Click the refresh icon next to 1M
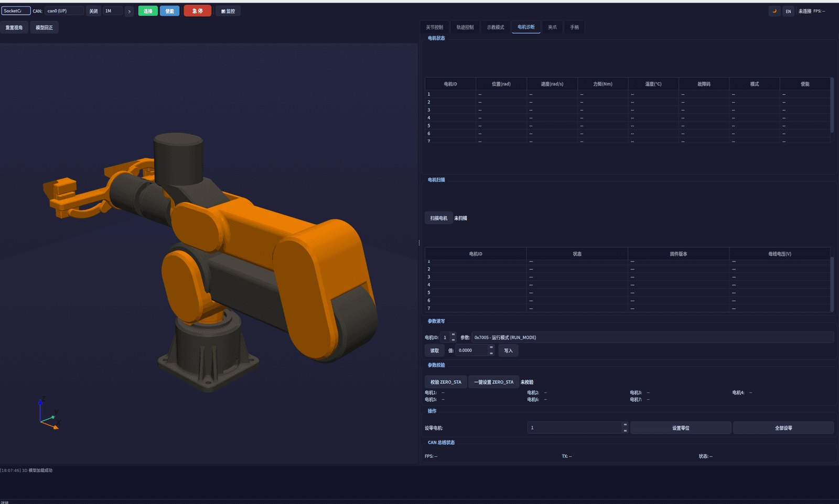839x504 pixels. (129, 11)
